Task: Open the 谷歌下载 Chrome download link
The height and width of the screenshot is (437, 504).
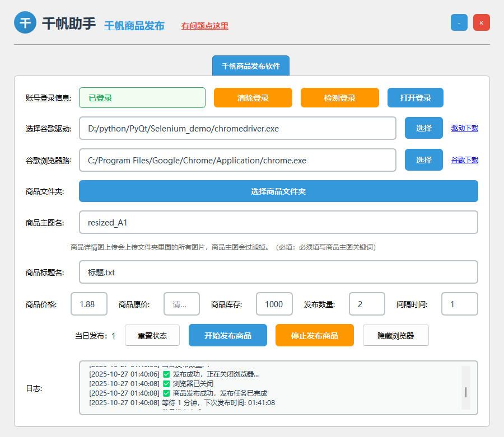Action: click(464, 160)
